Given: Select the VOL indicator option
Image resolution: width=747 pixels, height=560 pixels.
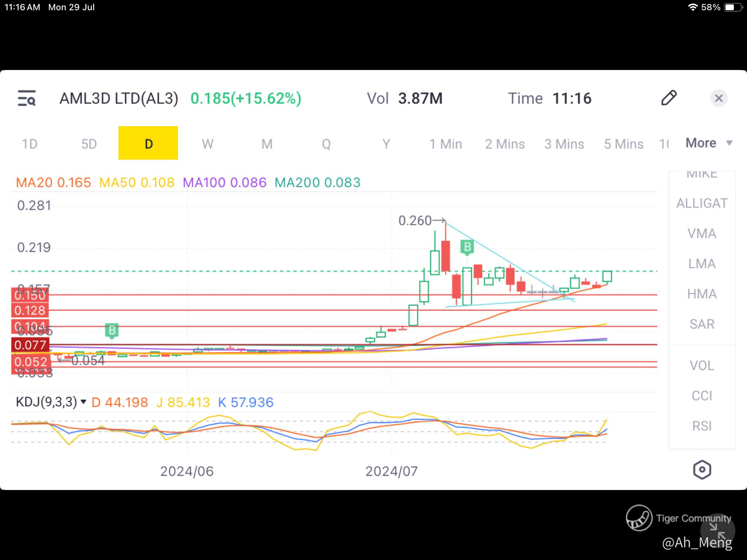Looking at the screenshot, I should pyautogui.click(x=702, y=365).
